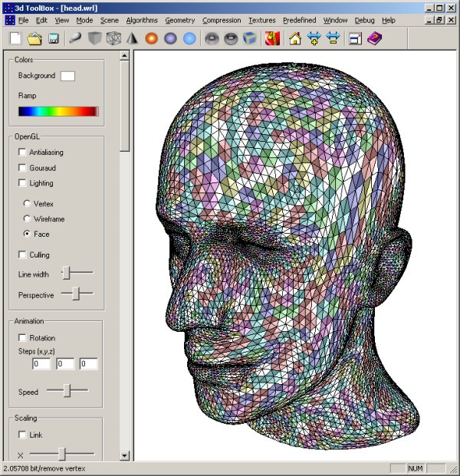Click the red and yellow toolbar icon
This screenshot has width=460, height=476.
271,38
